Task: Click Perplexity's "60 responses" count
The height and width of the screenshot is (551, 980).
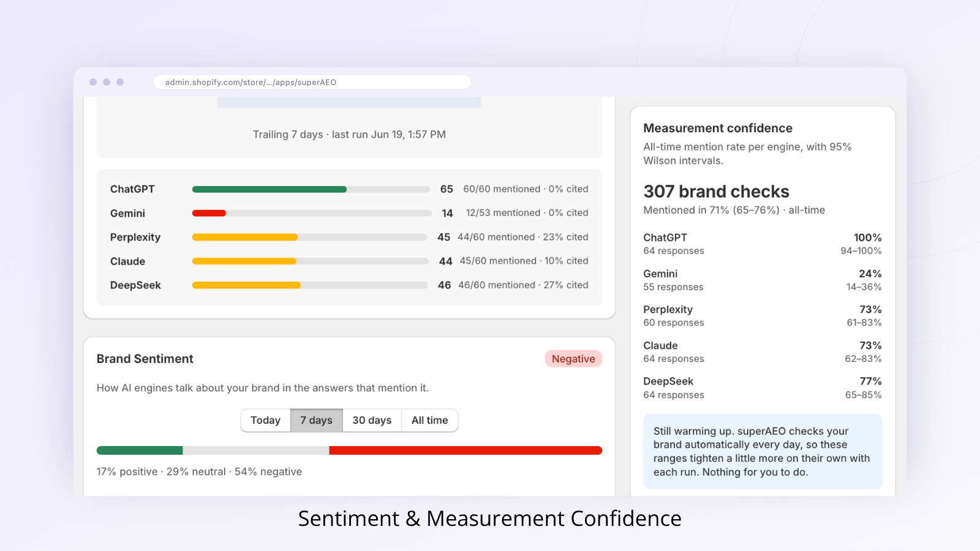Action: (674, 323)
